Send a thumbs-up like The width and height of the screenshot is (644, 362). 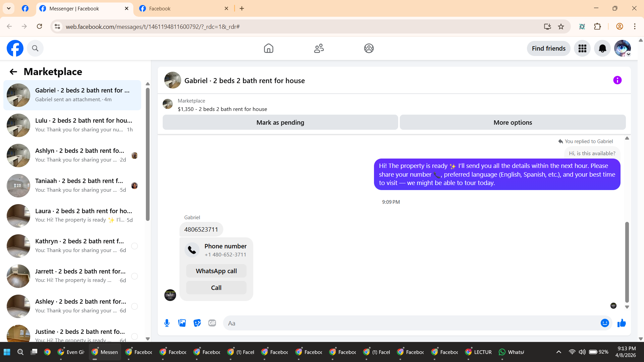tap(622, 323)
